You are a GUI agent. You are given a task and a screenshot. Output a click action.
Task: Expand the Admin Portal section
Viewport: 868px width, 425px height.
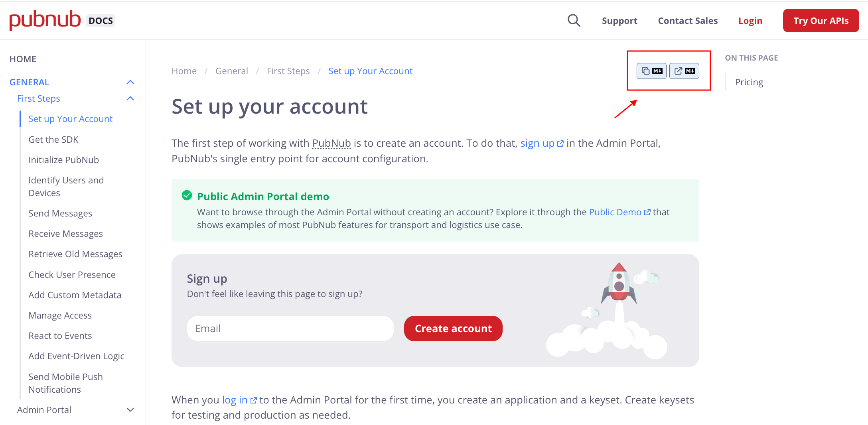[130, 409]
